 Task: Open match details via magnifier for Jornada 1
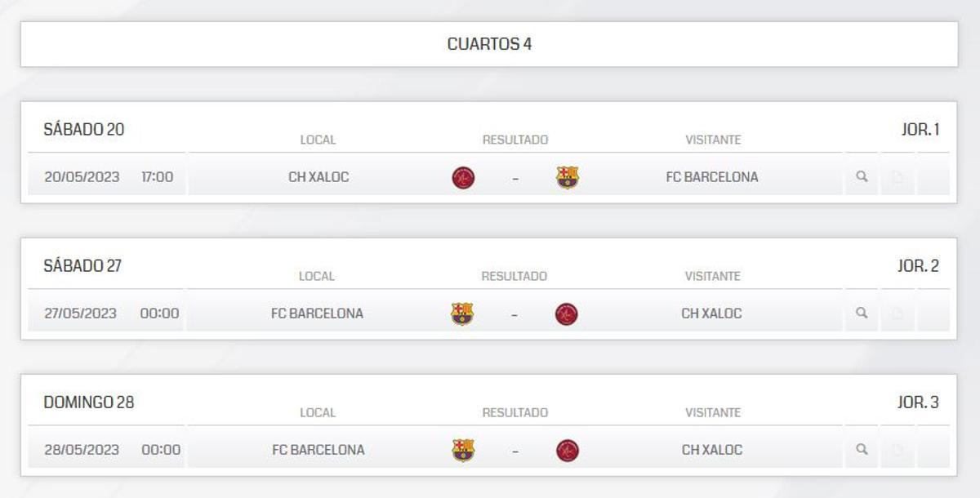tap(862, 176)
